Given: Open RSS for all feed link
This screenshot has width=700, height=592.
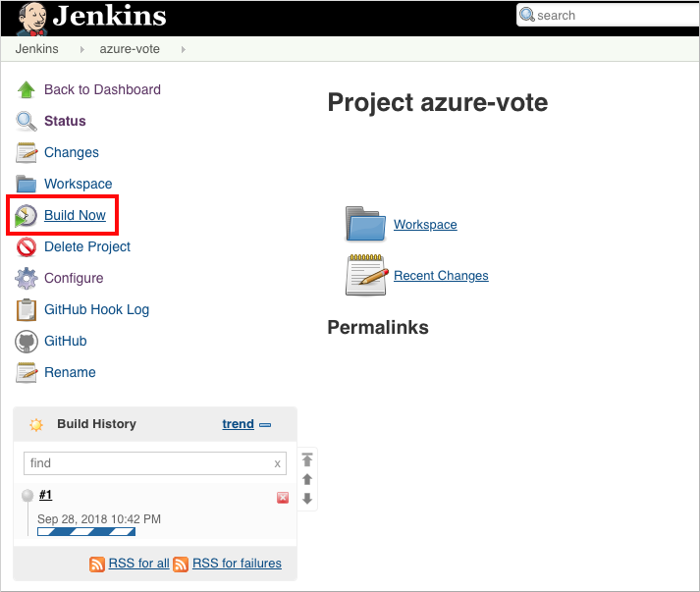Looking at the screenshot, I should (138, 564).
